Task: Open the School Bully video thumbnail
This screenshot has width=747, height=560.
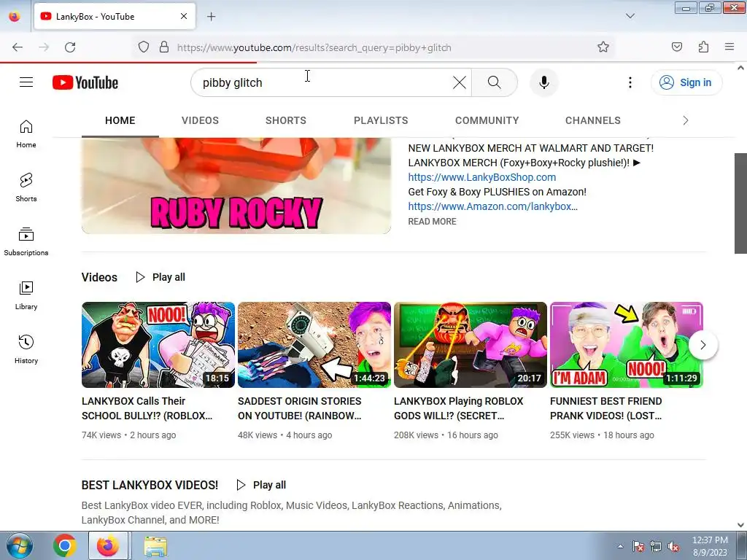Action: [x=158, y=345]
